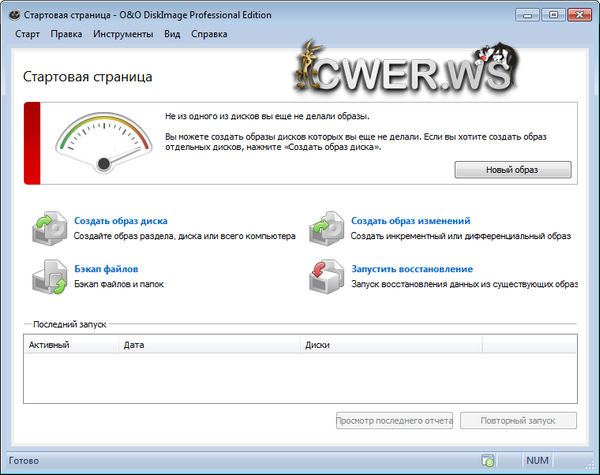This screenshot has height=475, width=600.
Task: Click the Стартовая страница heading
Action: click(88, 77)
